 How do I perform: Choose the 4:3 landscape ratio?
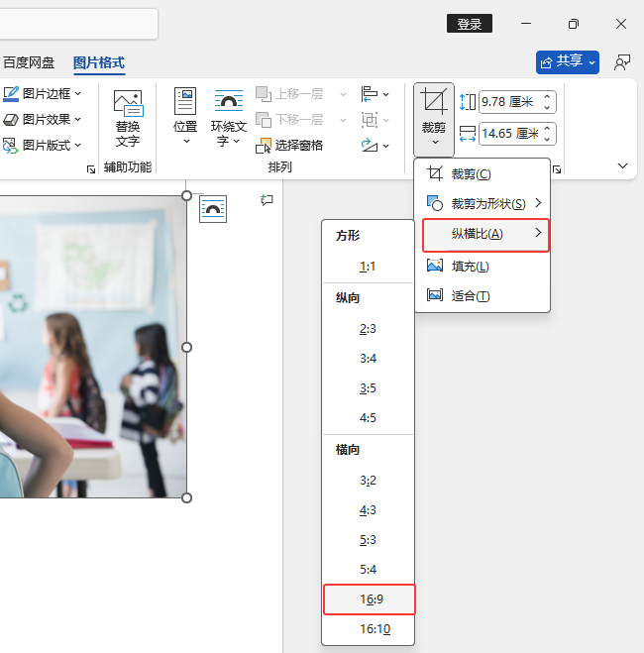[368, 510]
